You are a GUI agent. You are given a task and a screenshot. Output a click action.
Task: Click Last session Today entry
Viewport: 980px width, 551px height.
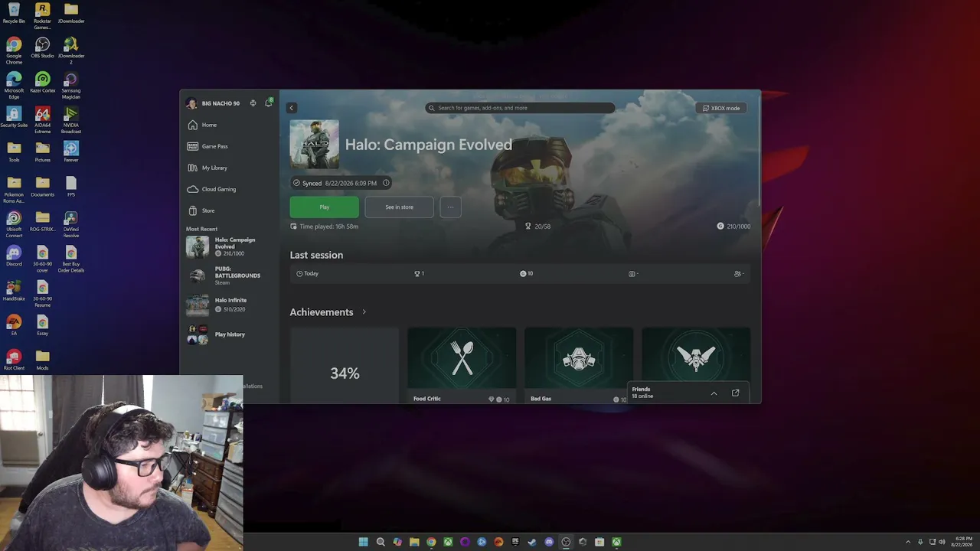[307, 273]
